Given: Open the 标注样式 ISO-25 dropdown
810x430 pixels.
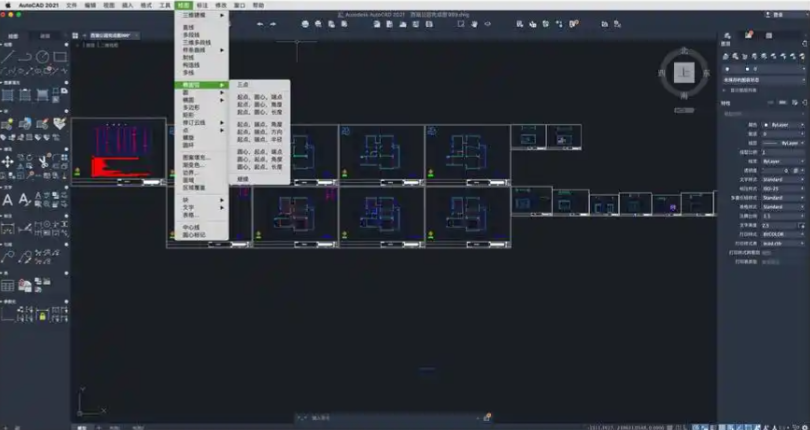Looking at the screenshot, I should pyautogui.click(x=784, y=189).
